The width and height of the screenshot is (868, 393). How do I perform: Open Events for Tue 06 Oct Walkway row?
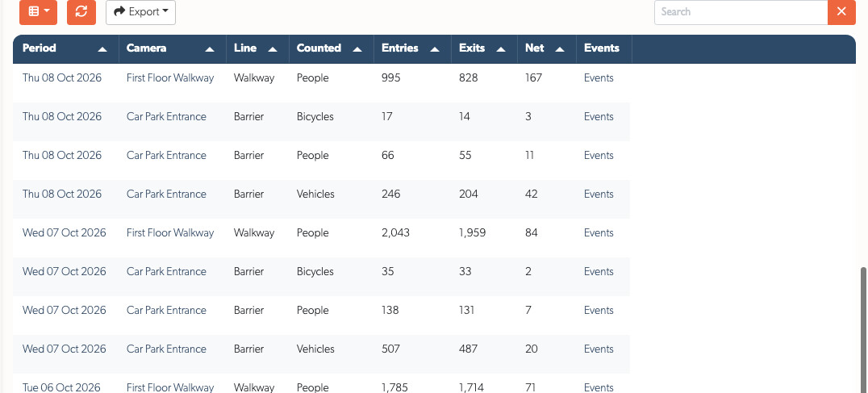click(599, 387)
